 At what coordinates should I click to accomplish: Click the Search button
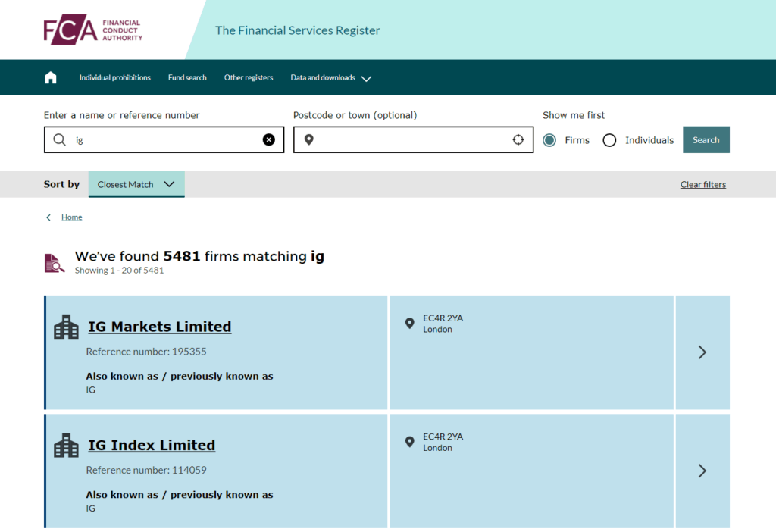coord(706,140)
